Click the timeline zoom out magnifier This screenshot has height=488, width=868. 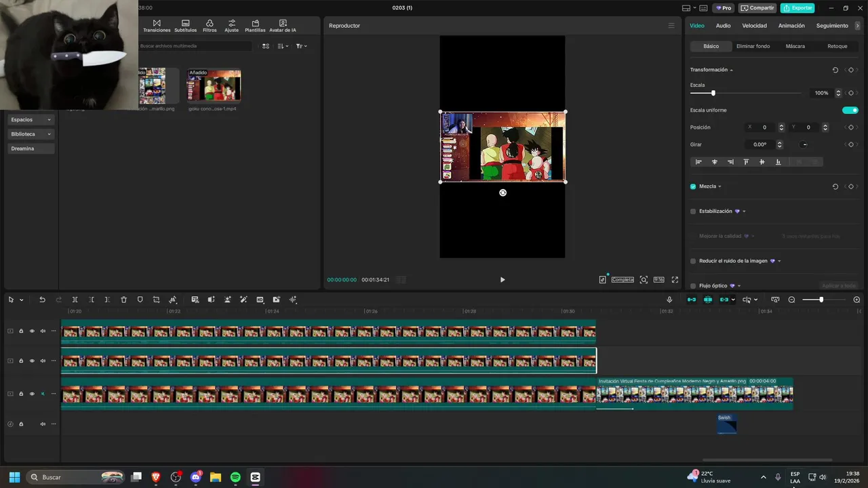click(791, 300)
